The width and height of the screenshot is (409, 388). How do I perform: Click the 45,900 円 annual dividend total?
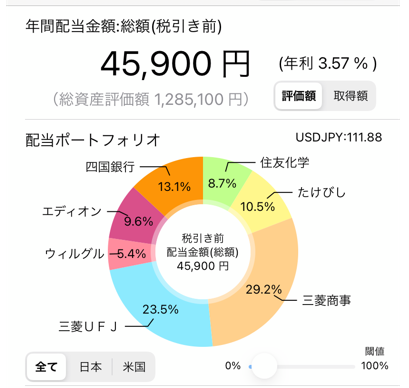(x=175, y=64)
